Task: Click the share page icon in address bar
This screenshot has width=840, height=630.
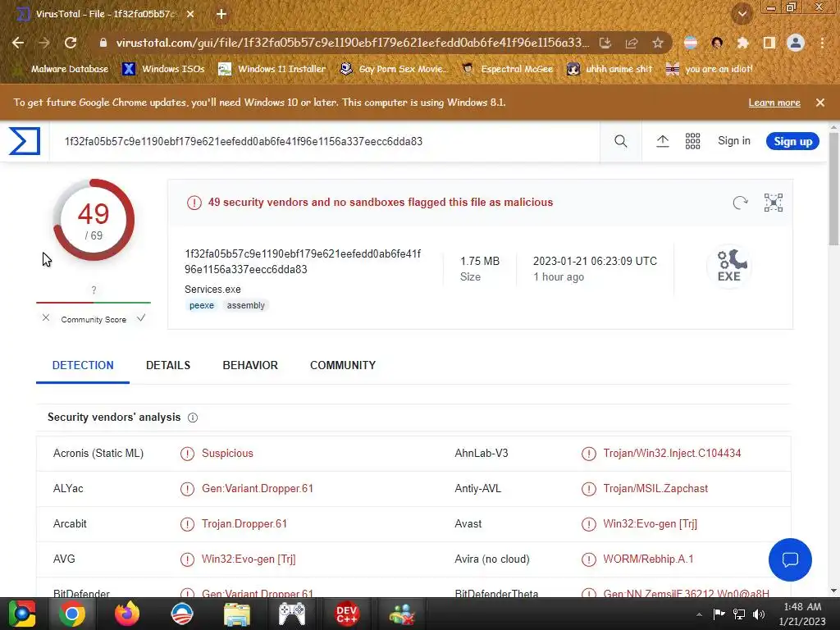Action: point(632,43)
